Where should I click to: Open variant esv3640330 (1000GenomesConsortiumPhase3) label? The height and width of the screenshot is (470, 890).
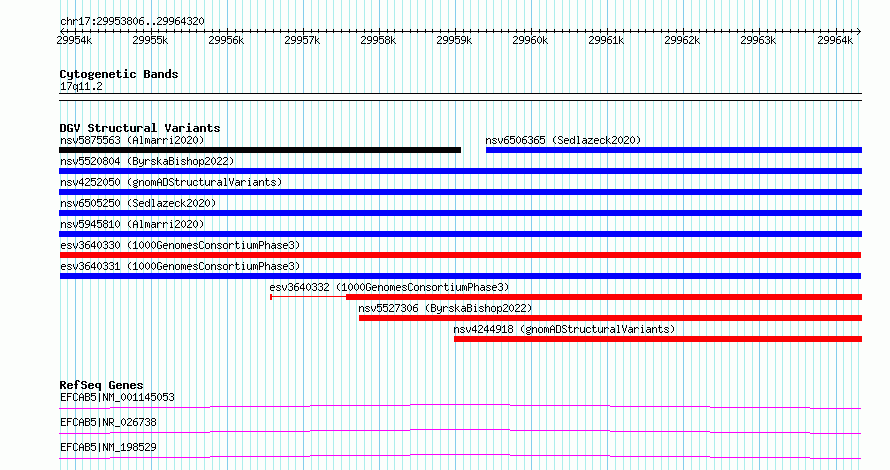pyautogui.click(x=180, y=245)
